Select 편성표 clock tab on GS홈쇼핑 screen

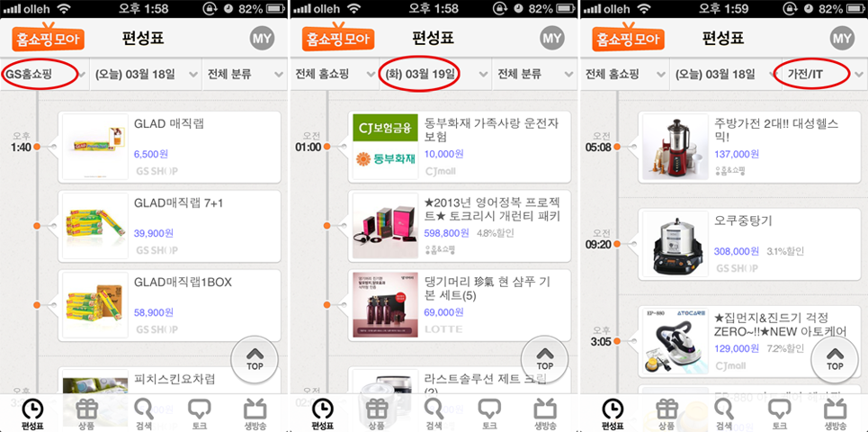31,414
